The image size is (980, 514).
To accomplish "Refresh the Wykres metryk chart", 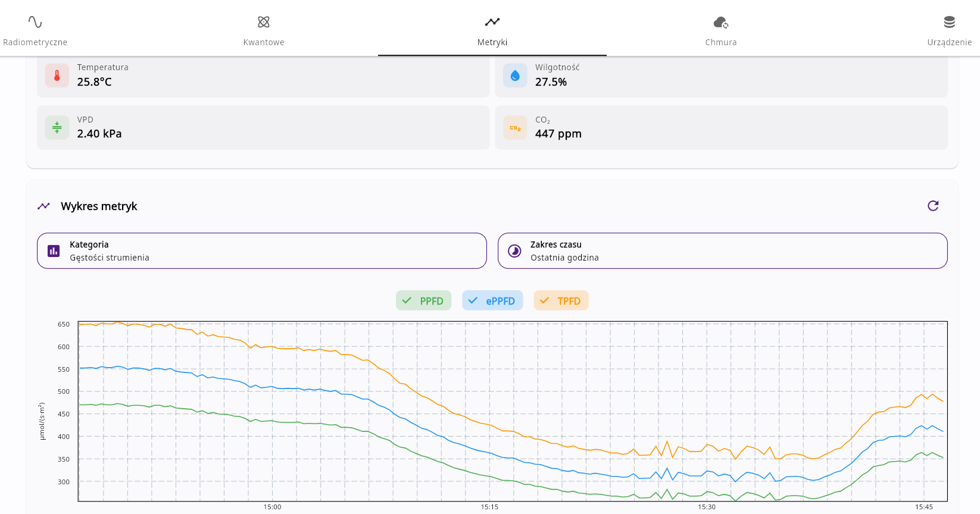I will (933, 206).
